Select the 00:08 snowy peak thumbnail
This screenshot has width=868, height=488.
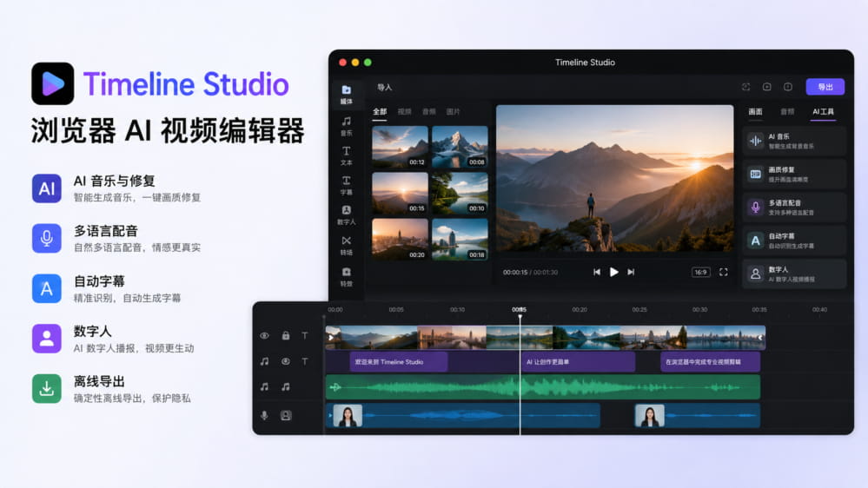point(460,147)
